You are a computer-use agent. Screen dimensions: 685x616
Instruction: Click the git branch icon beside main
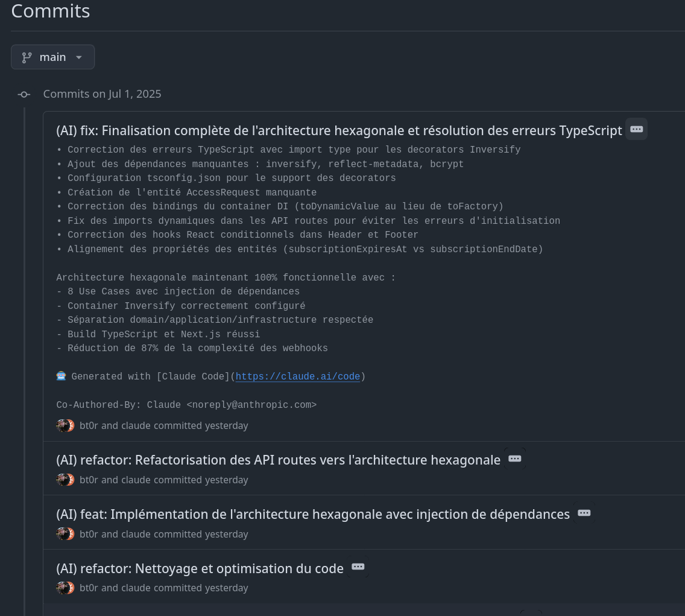(x=27, y=57)
